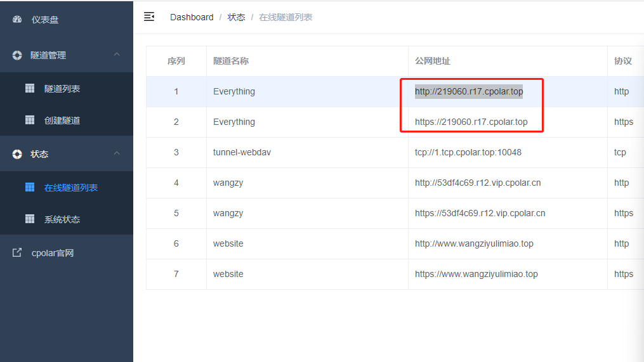
Task: Click the Everything name in row 1
Action: point(234,91)
